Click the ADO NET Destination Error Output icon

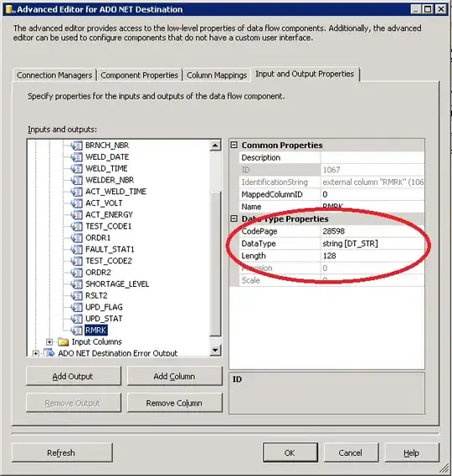tap(49, 353)
